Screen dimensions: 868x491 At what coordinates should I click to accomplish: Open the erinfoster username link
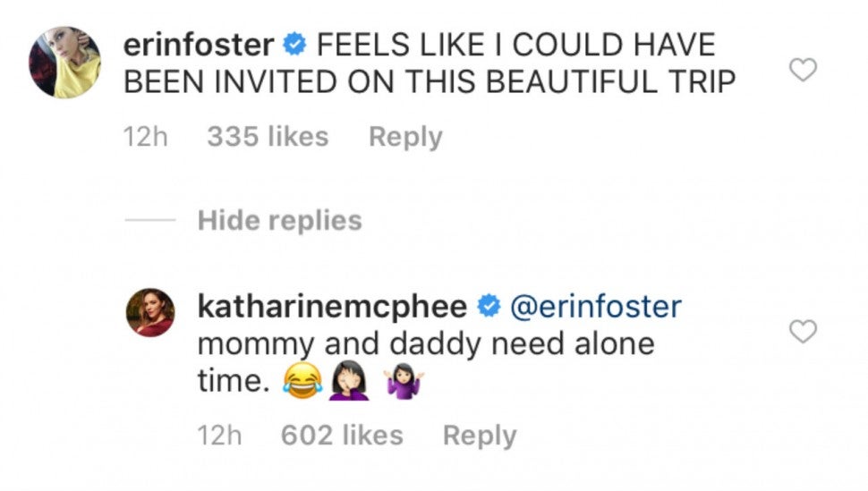[x=197, y=44]
